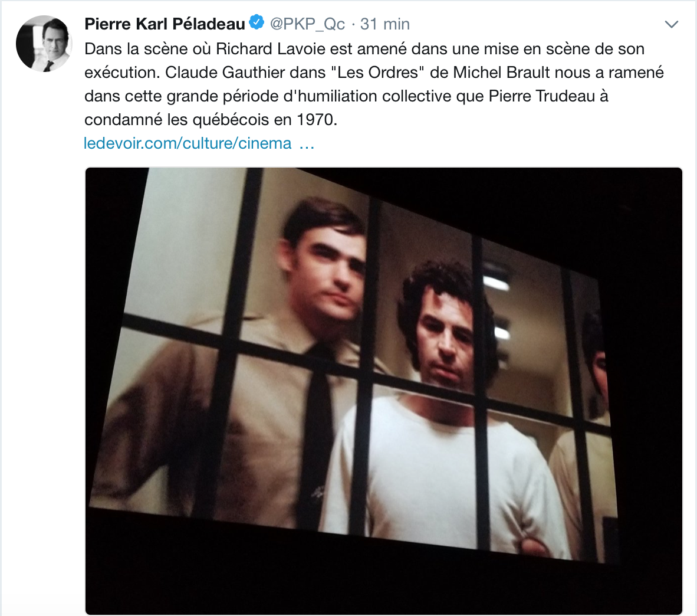Open the attached film screen photo
This screenshot has height=616, width=697.
pyautogui.click(x=384, y=391)
